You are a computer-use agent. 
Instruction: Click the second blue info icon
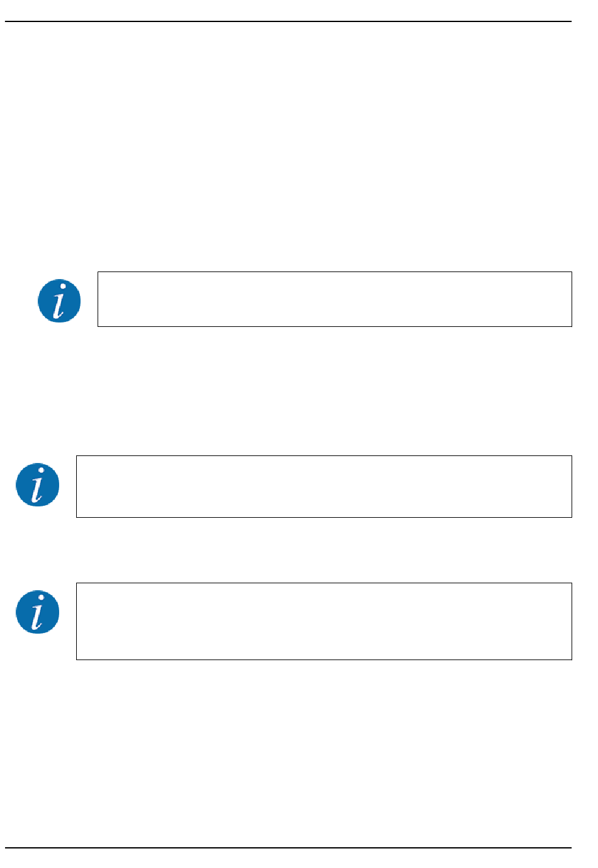pyautogui.click(x=38, y=485)
